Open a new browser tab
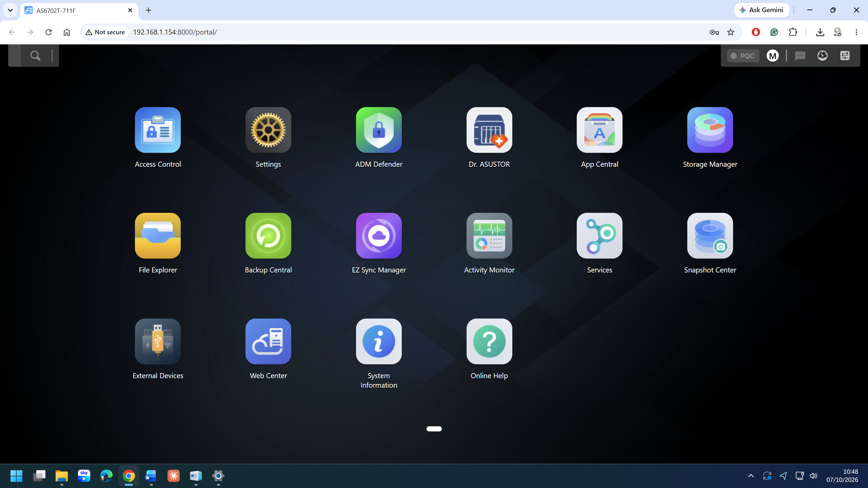 coord(149,10)
